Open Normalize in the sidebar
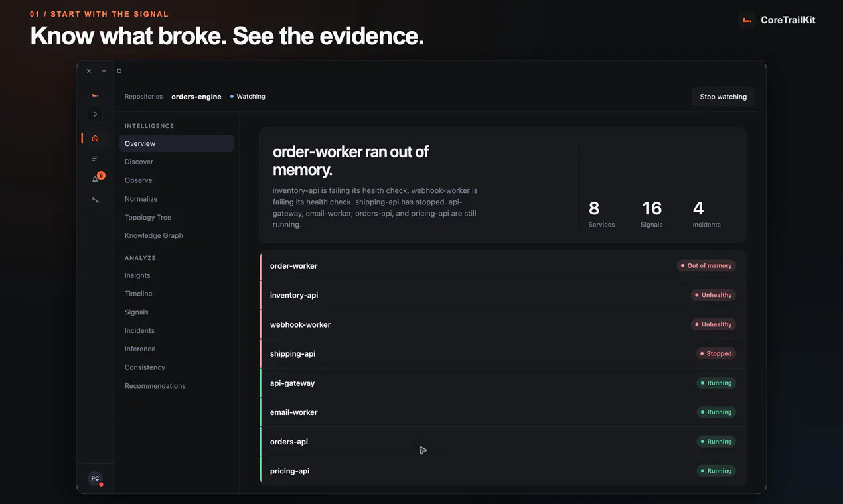The height and width of the screenshot is (504, 843). click(x=177, y=199)
